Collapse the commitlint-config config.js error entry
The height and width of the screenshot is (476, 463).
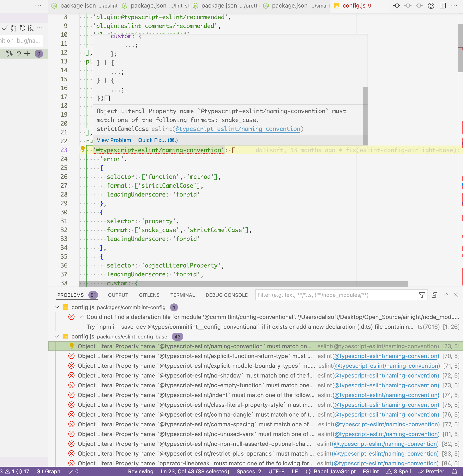[x=82, y=317]
